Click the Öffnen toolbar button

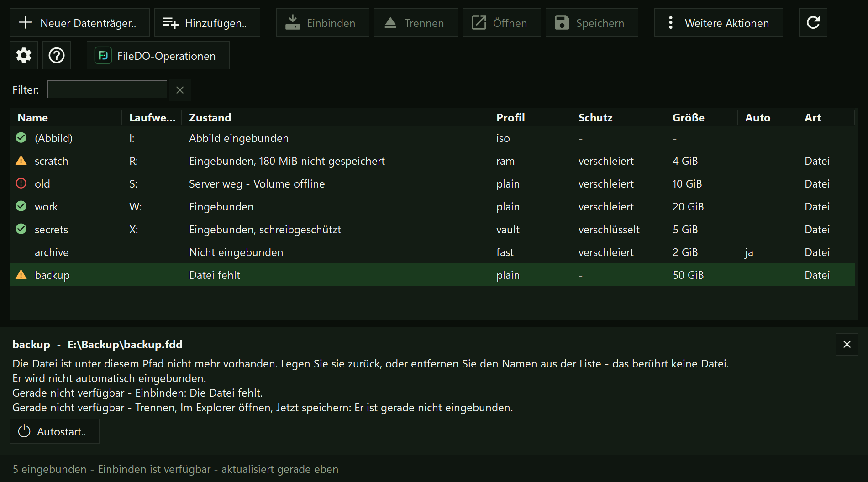click(501, 22)
